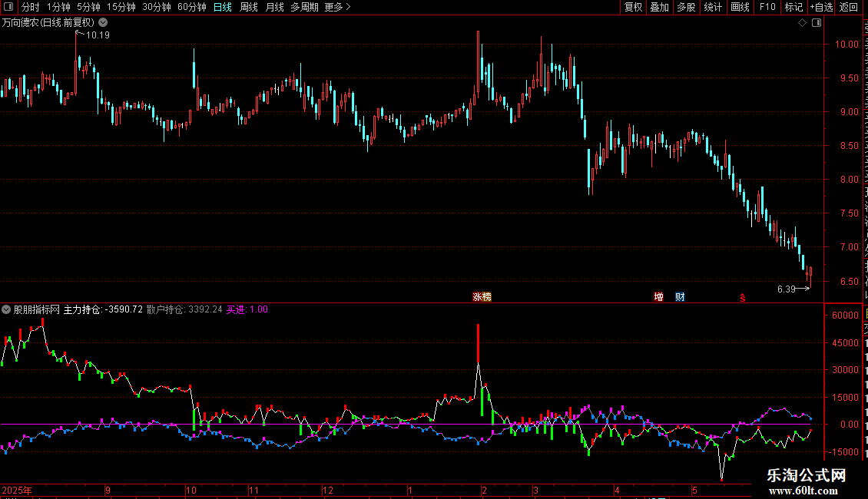Select the 60分钟 period
This screenshot has width=868, height=499.
(191, 7)
